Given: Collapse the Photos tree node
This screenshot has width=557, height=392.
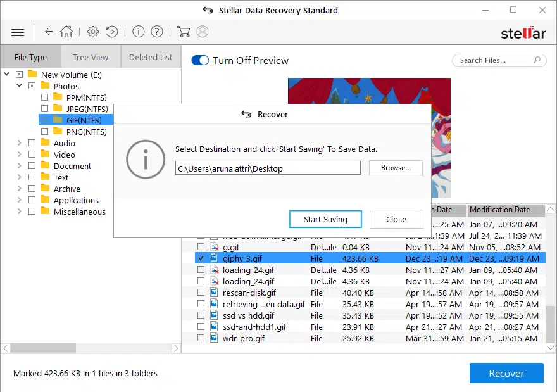Looking at the screenshot, I should click(19, 85).
